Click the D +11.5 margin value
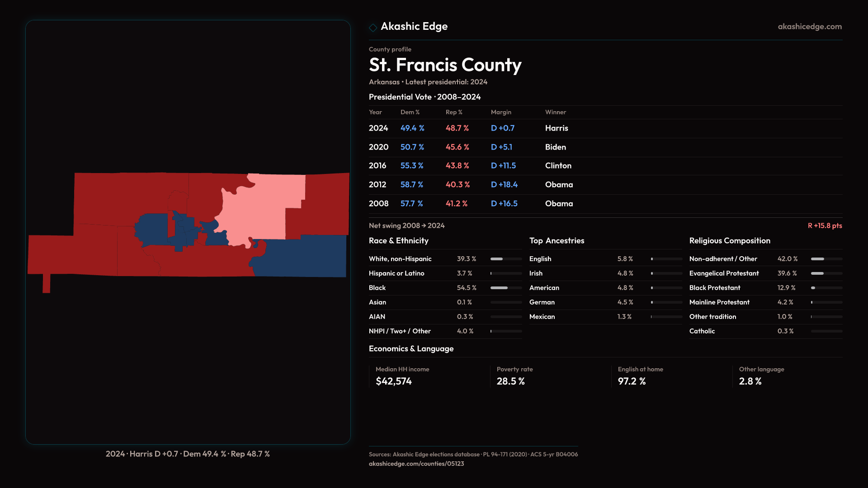The image size is (868, 488). pos(503,166)
